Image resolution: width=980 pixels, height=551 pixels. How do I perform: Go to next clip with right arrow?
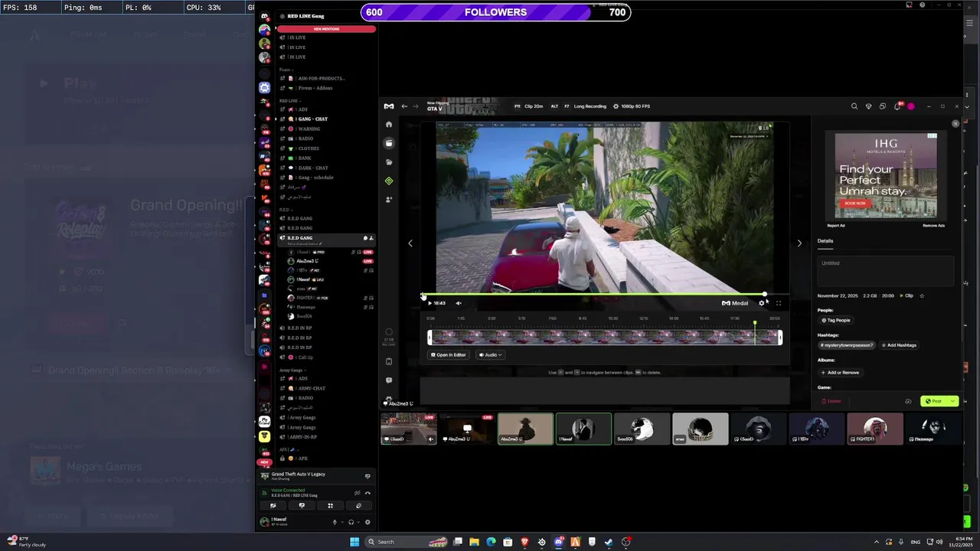coord(799,243)
